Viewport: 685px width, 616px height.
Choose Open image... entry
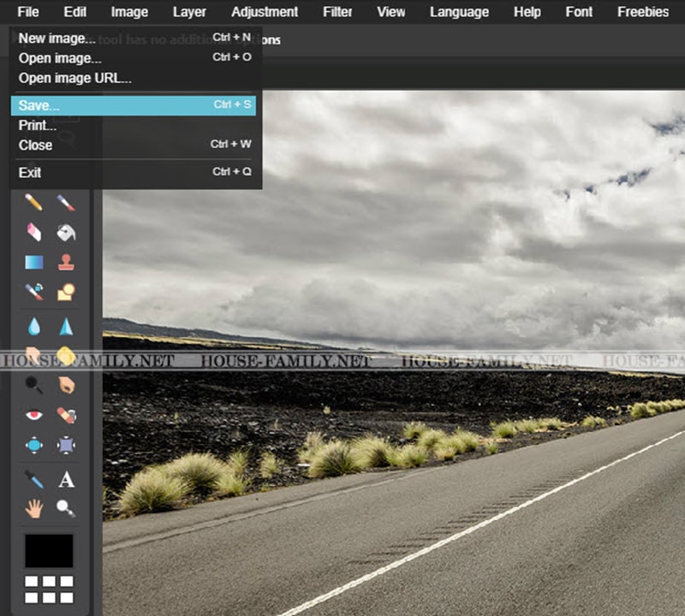click(134, 58)
